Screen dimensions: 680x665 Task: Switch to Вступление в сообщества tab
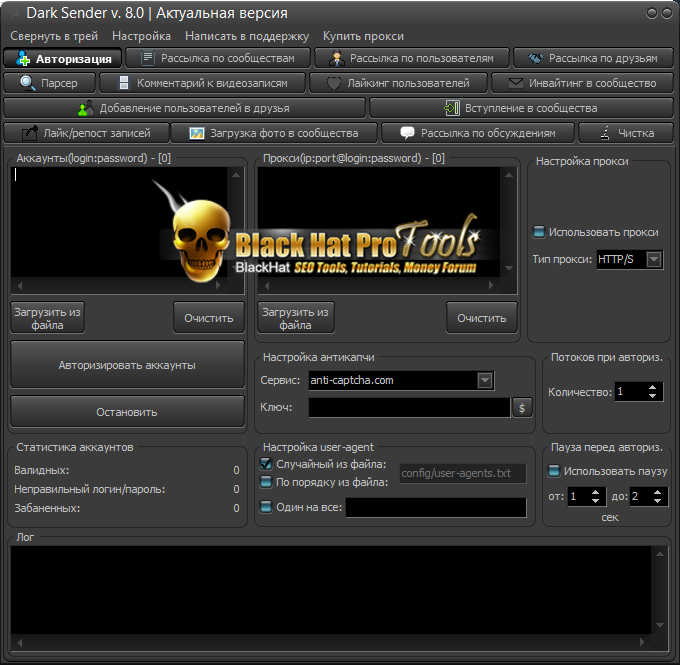click(521, 108)
